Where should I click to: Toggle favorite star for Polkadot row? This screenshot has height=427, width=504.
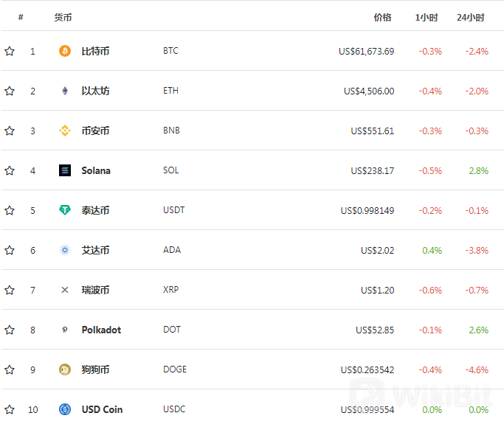point(10,330)
